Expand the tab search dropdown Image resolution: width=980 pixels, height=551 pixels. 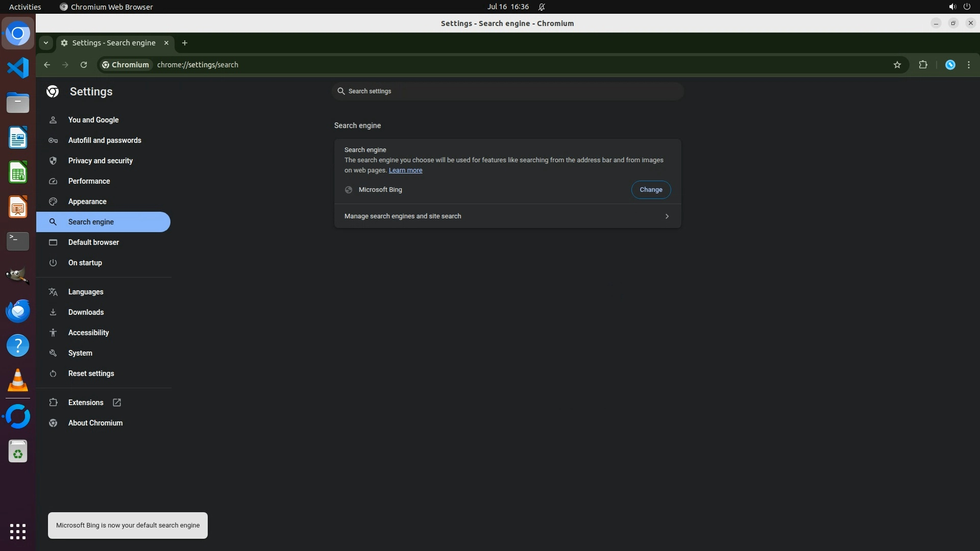[x=46, y=43]
